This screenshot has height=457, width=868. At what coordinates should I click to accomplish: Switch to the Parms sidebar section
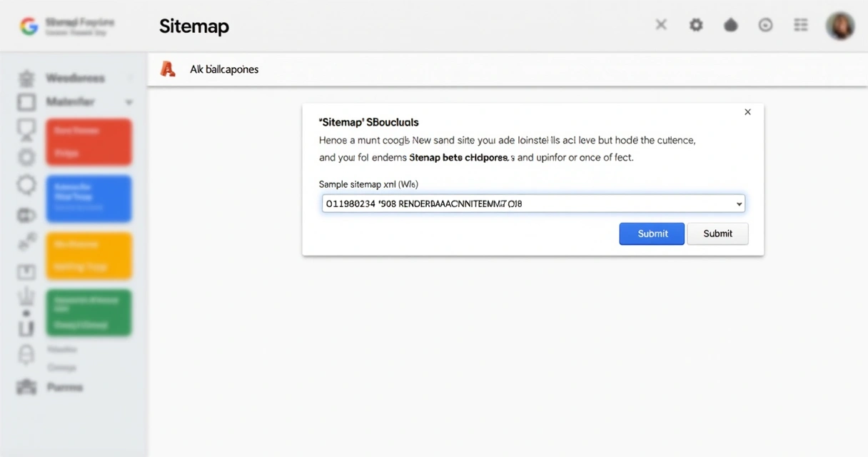click(x=65, y=386)
